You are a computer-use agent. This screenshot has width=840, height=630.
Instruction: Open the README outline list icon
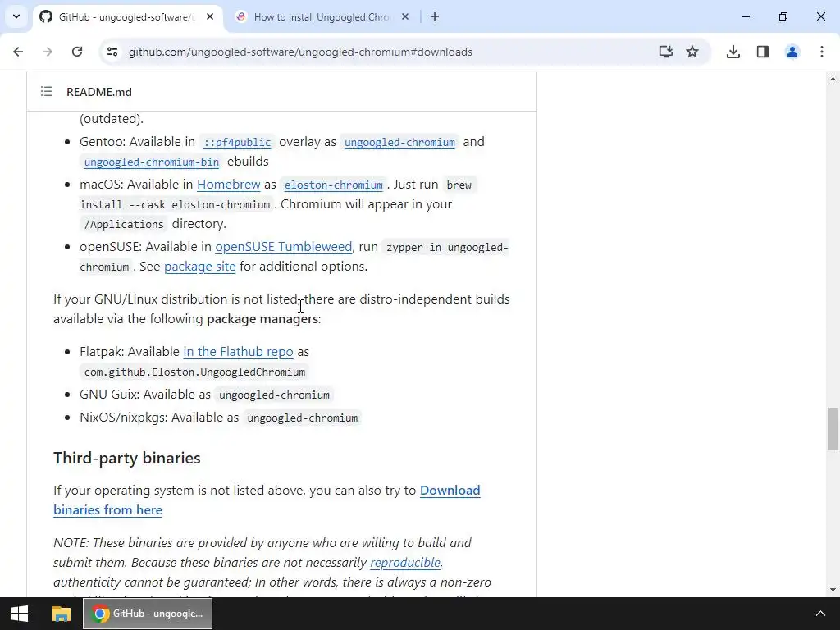pyautogui.click(x=47, y=92)
